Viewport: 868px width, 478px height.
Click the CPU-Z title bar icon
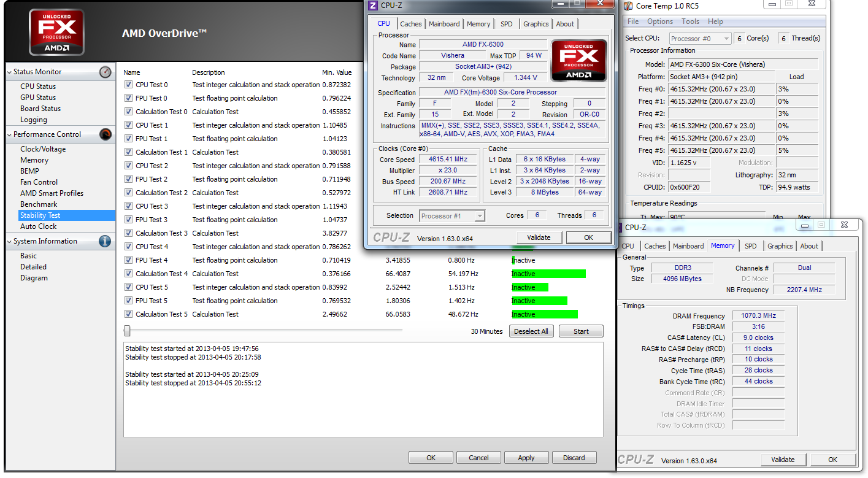[373, 6]
